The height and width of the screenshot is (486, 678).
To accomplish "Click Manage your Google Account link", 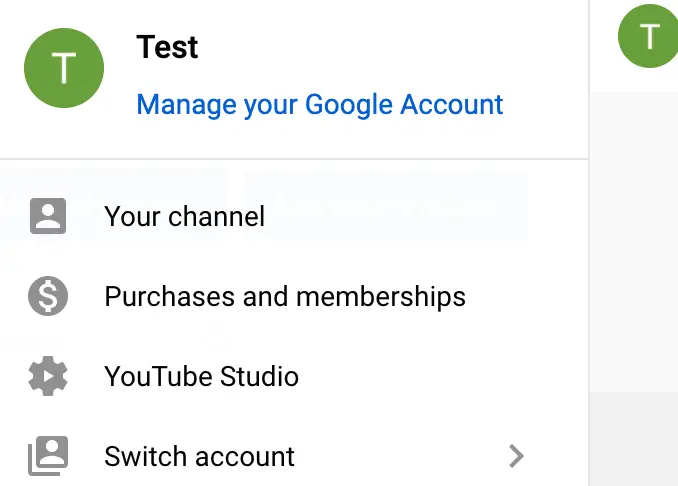I will [x=320, y=104].
